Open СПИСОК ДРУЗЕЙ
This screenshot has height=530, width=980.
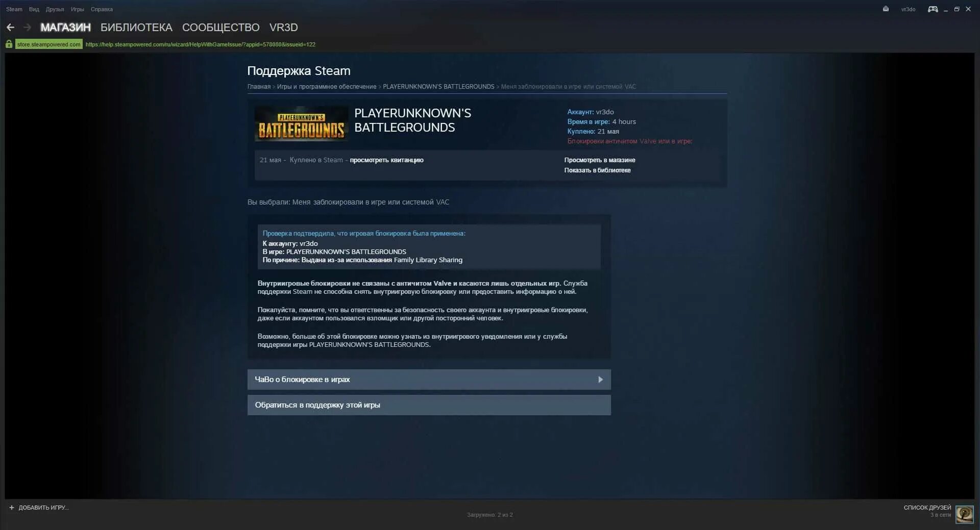927,508
